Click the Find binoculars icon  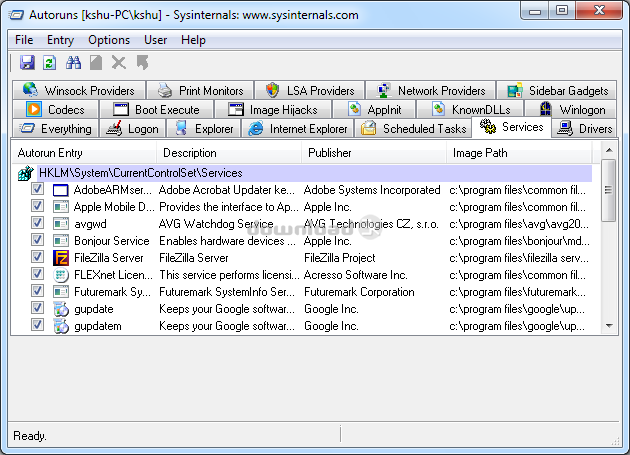pos(73,63)
